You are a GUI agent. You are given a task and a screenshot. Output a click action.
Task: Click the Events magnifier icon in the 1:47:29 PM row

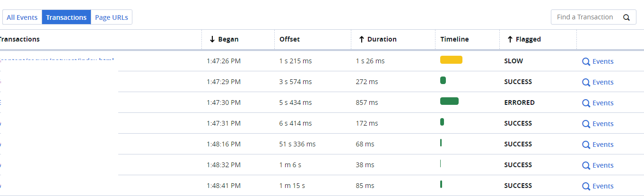[x=586, y=82]
